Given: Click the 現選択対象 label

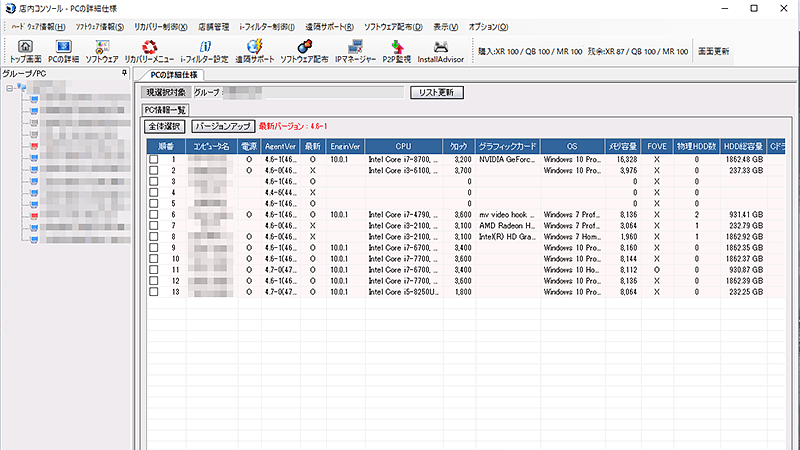Looking at the screenshot, I should tap(166, 92).
